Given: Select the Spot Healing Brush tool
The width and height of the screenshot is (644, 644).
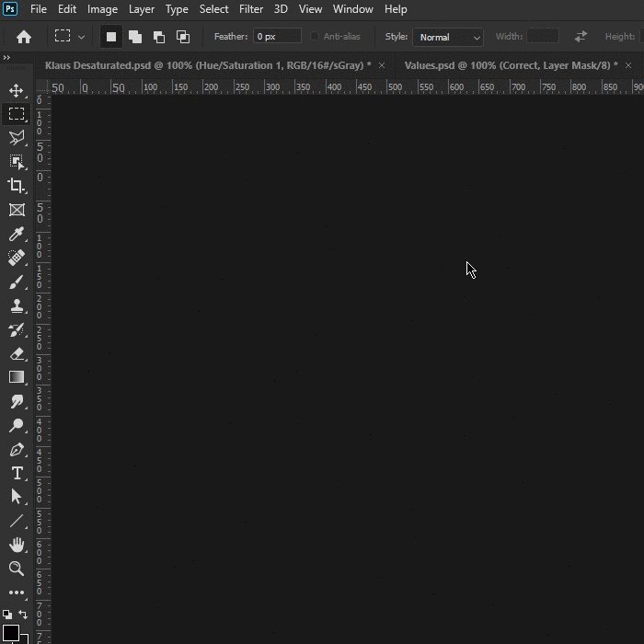Looking at the screenshot, I should point(17,258).
